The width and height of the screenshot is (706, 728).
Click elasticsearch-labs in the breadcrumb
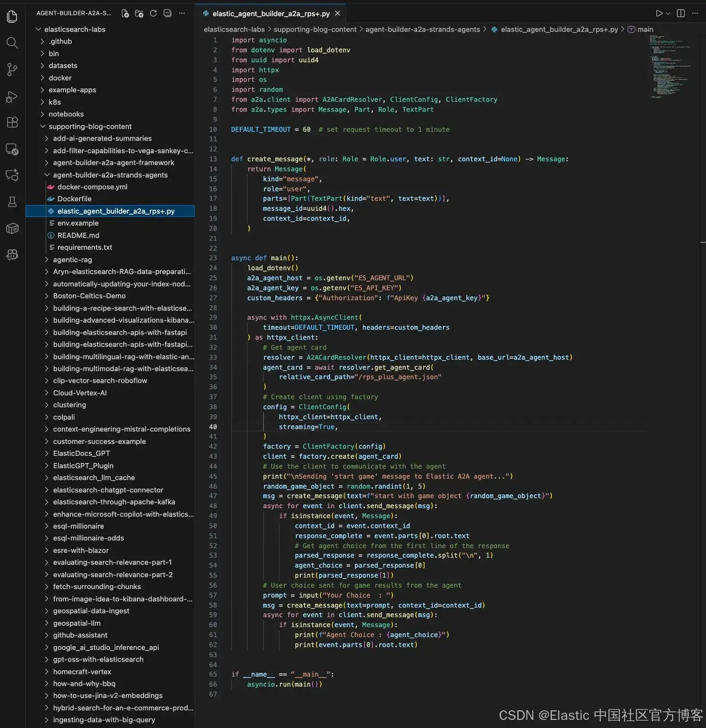pos(234,30)
